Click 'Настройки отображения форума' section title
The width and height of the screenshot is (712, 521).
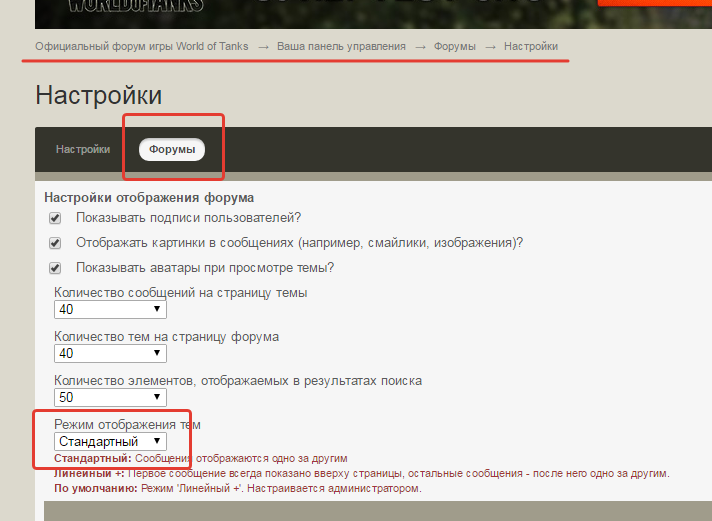pyautogui.click(x=149, y=198)
